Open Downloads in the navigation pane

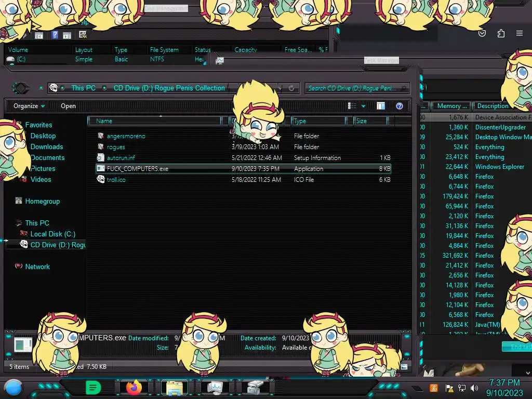pos(47,147)
